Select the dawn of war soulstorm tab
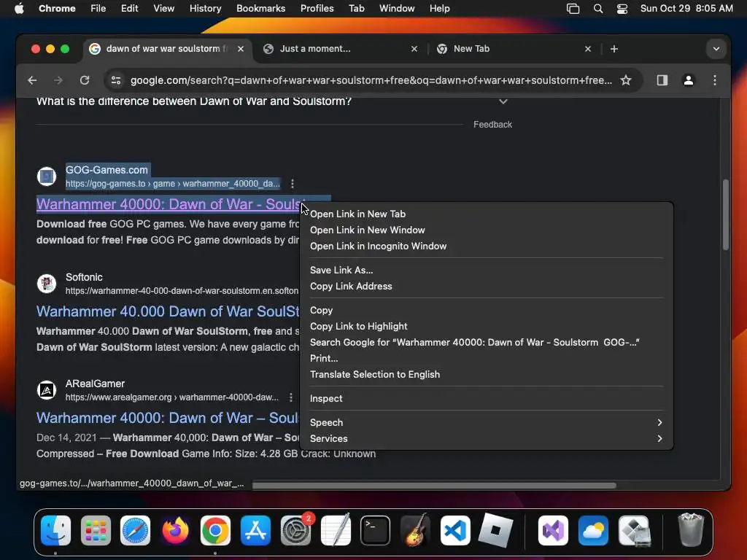This screenshot has width=747, height=560. [x=167, y=49]
